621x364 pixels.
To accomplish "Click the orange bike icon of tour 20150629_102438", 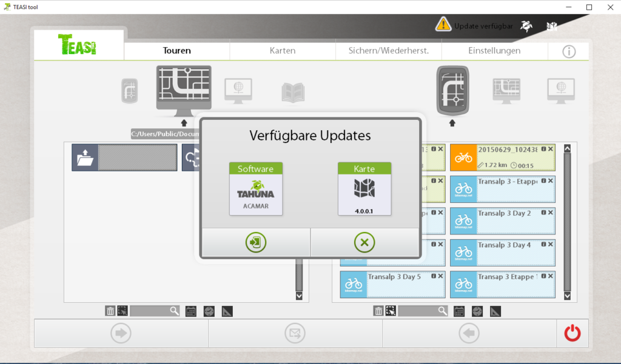I will tap(463, 157).
